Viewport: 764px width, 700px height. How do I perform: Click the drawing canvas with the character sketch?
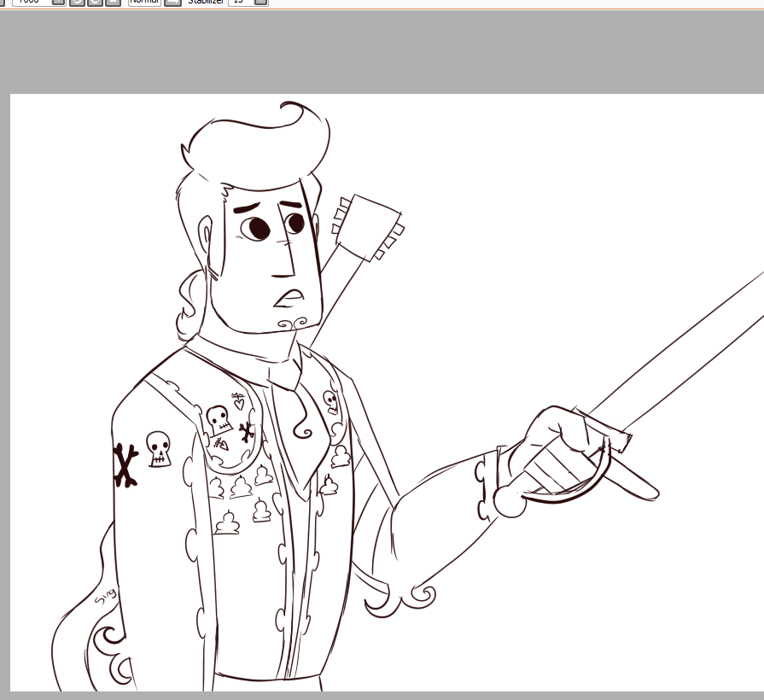(387, 392)
